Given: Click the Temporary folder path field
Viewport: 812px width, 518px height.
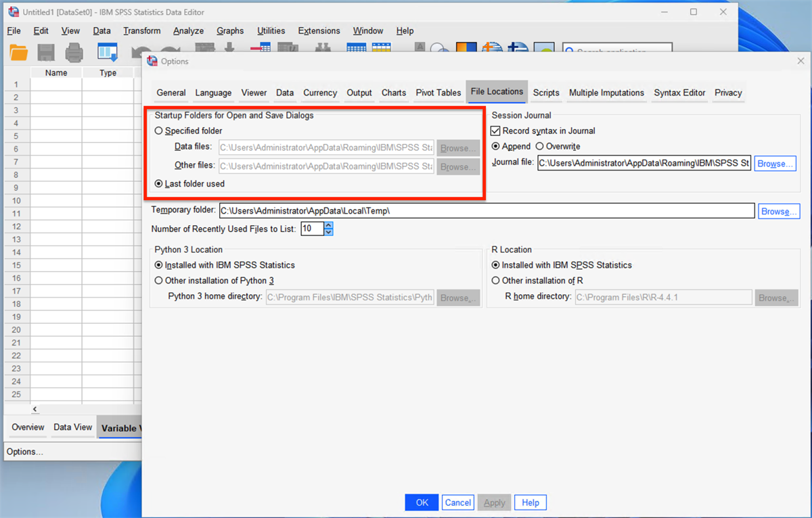Looking at the screenshot, I should (487, 211).
